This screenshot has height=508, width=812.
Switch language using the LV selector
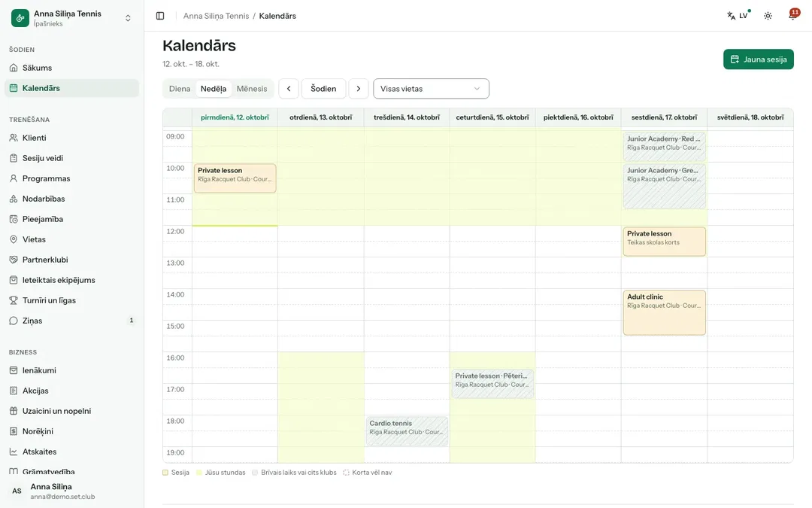tap(738, 16)
